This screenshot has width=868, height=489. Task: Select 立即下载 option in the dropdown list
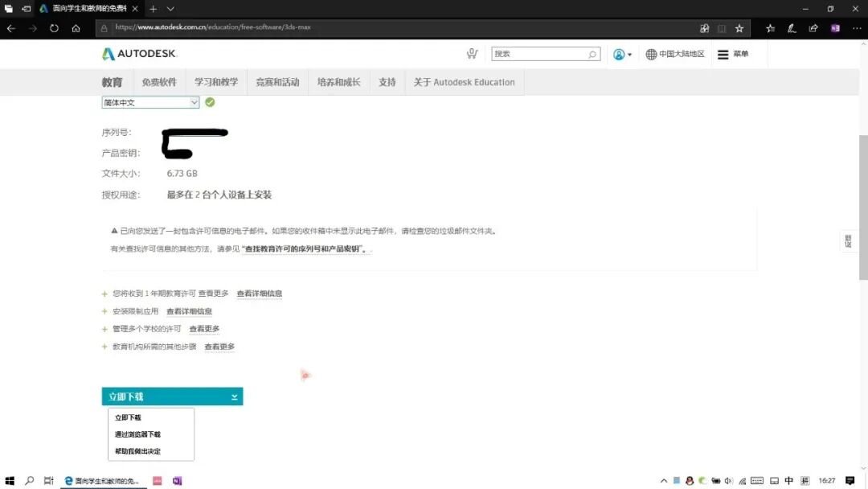pyautogui.click(x=128, y=417)
